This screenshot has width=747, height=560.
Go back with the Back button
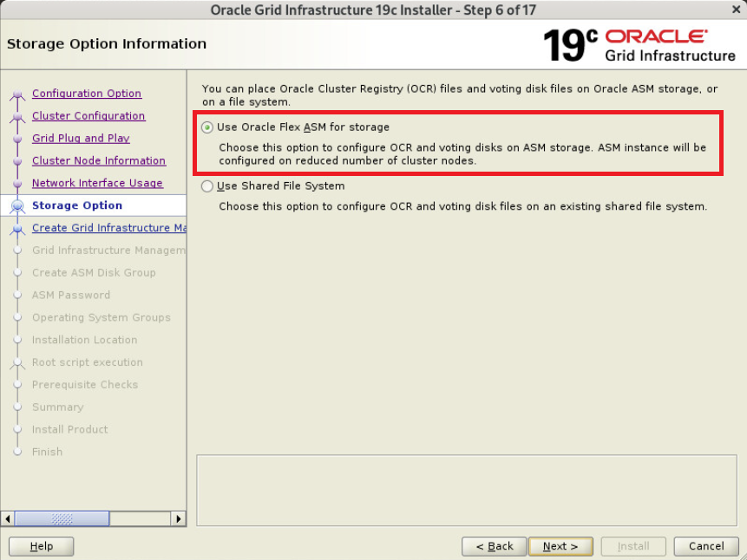coord(494,546)
